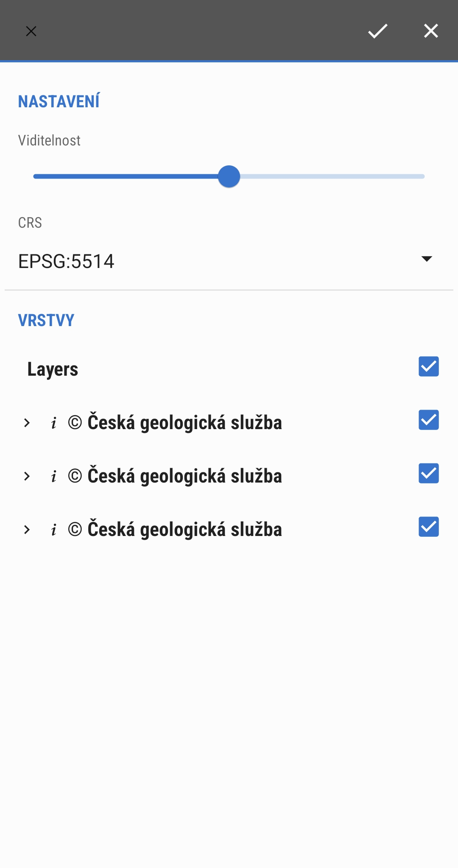Expand the third Česká geologická služba layer

[x=27, y=530]
